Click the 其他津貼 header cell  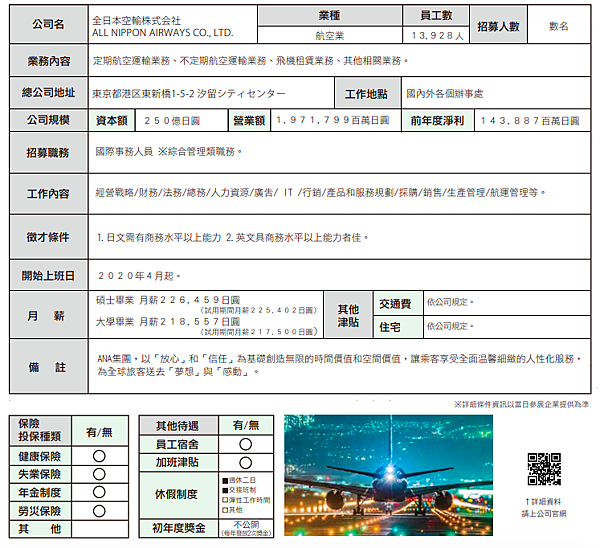coord(348,315)
